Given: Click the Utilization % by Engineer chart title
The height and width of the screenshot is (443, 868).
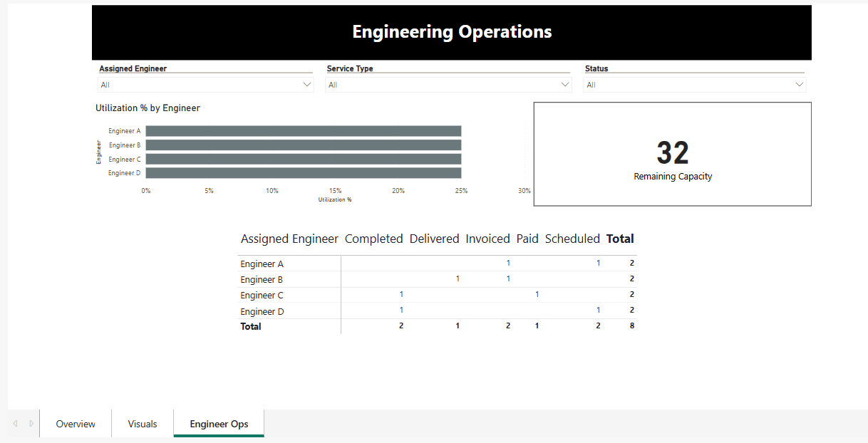Looking at the screenshot, I should tap(148, 108).
